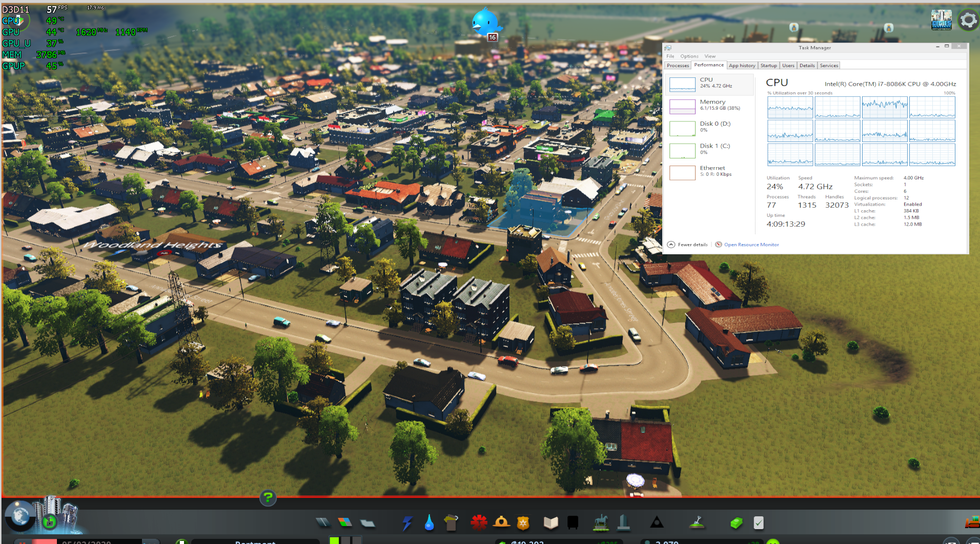Open the Details tab
Viewport: 980px width, 544px height.
click(807, 66)
